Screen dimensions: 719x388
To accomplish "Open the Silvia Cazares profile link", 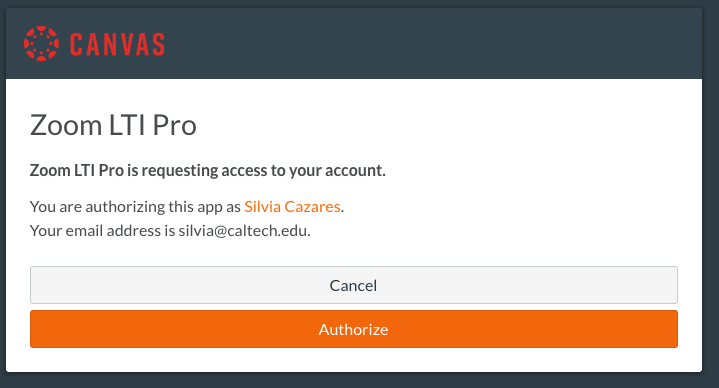I will (292, 206).
